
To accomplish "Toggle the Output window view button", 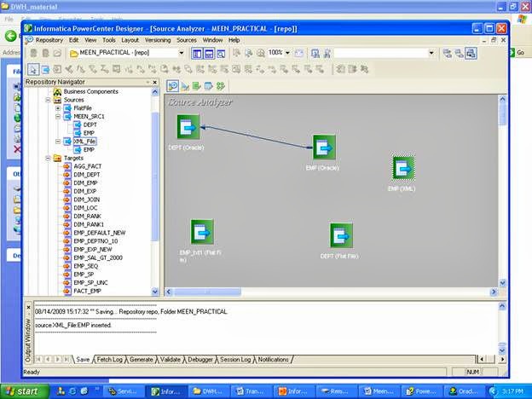I will pos(209,53).
